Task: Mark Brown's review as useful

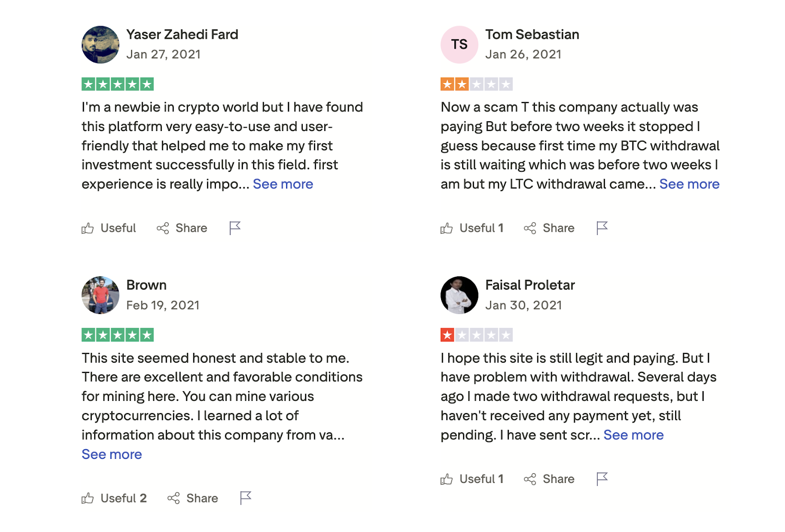Action: pyautogui.click(x=114, y=499)
